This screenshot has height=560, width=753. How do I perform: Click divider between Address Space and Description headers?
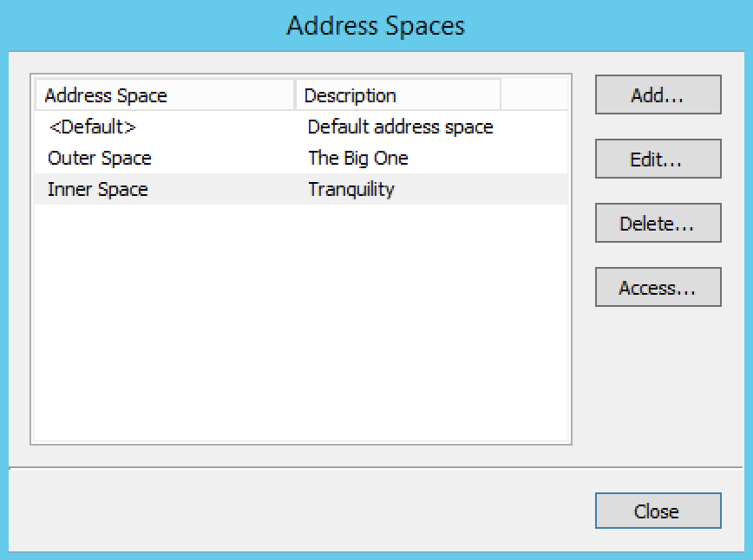(295, 95)
